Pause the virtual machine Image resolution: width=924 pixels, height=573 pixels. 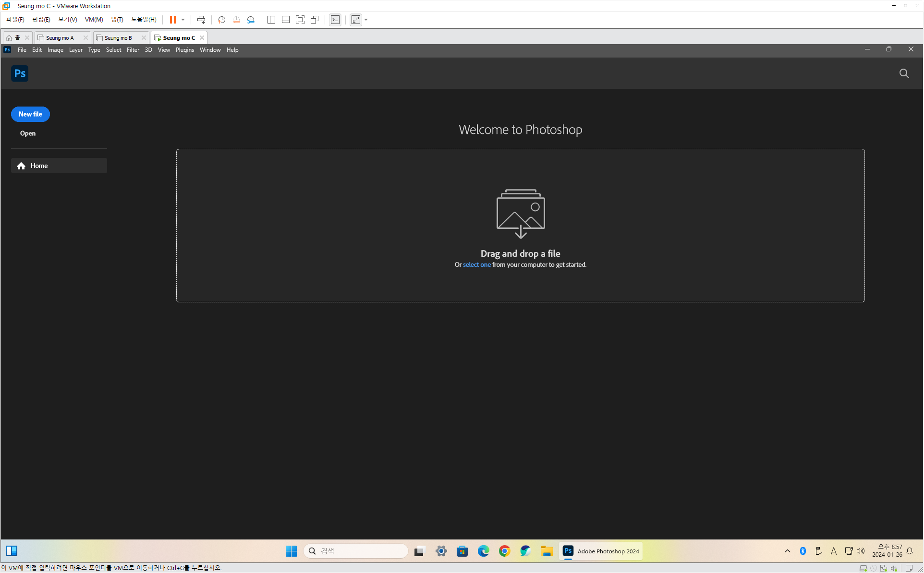click(173, 20)
